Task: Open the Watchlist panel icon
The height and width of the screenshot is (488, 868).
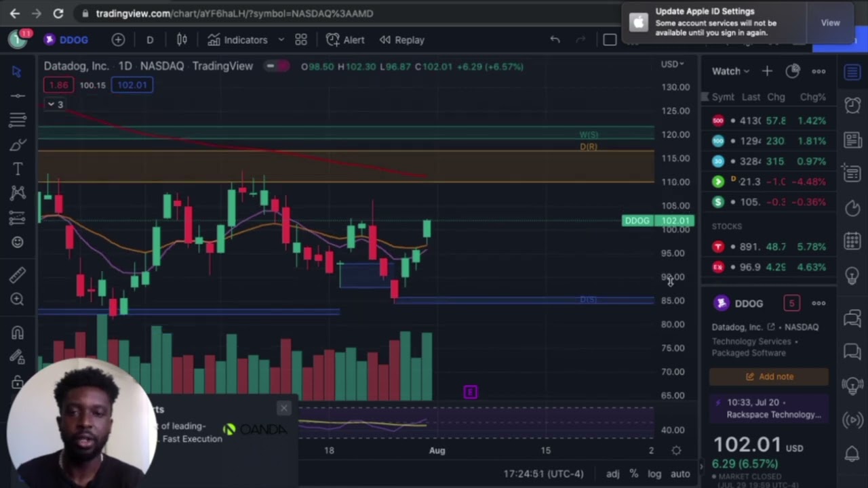Action: click(852, 72)
